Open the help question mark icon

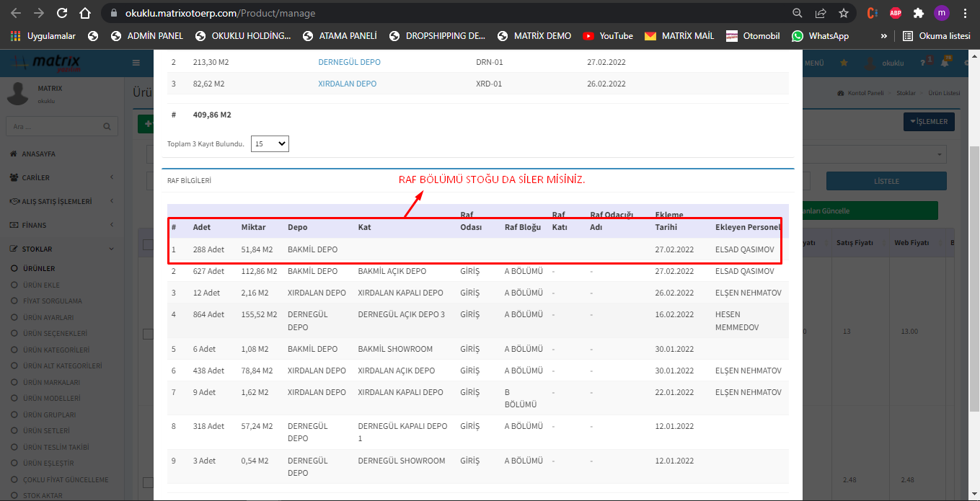point(923,63)
